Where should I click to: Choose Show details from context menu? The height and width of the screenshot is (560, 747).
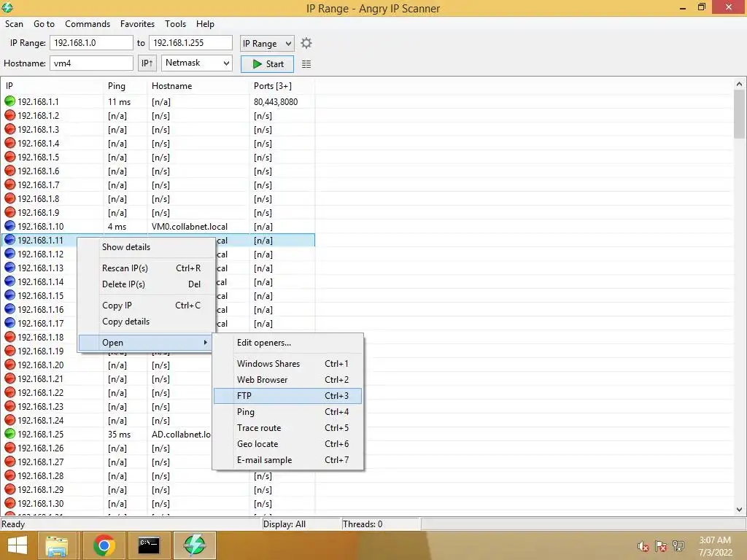click(x=146, y=247)
